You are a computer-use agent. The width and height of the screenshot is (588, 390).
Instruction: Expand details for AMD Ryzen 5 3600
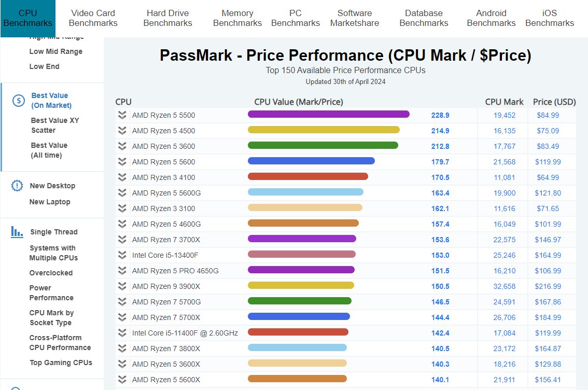click(x=122, y=146)
